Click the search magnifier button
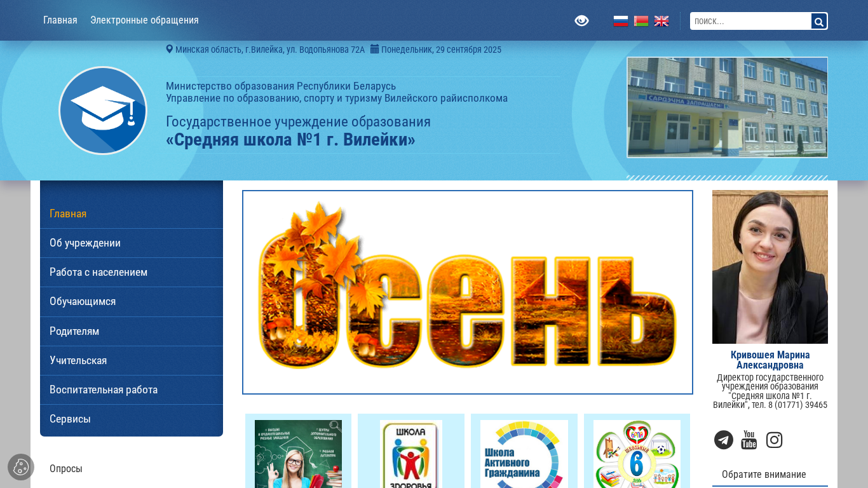868x488 pixels. [819, 22]
